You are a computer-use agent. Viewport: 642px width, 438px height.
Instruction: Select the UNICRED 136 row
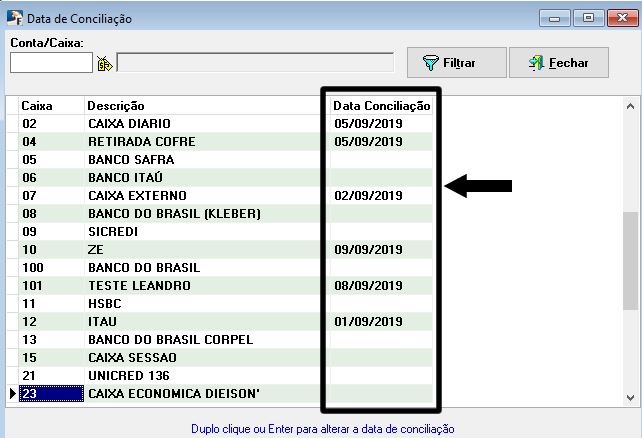click(x=130, y=375)
